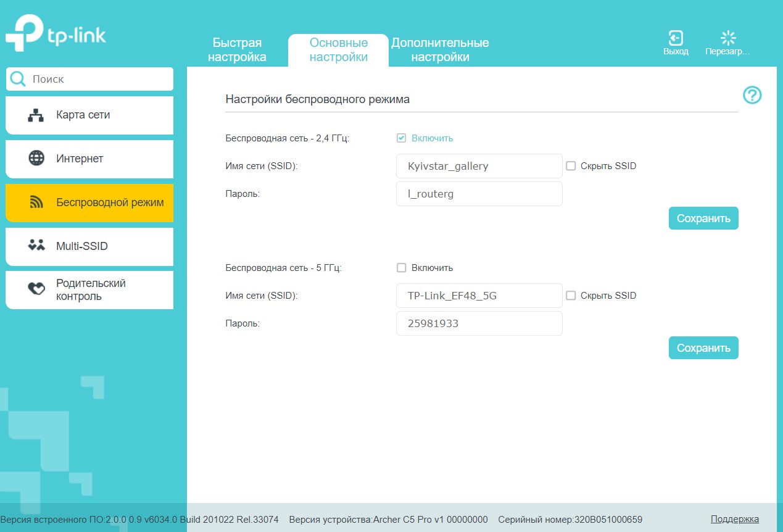Image resolution: width=783 pixels, height=532 pixels.
Task: Save the 5 GHz wireless settings
Action: (703, 348)
